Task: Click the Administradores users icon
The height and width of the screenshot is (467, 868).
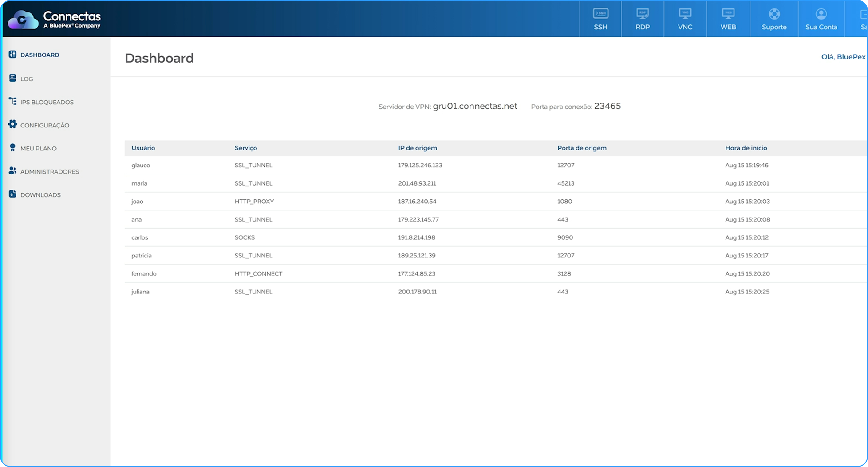Action: pos(12,170)
